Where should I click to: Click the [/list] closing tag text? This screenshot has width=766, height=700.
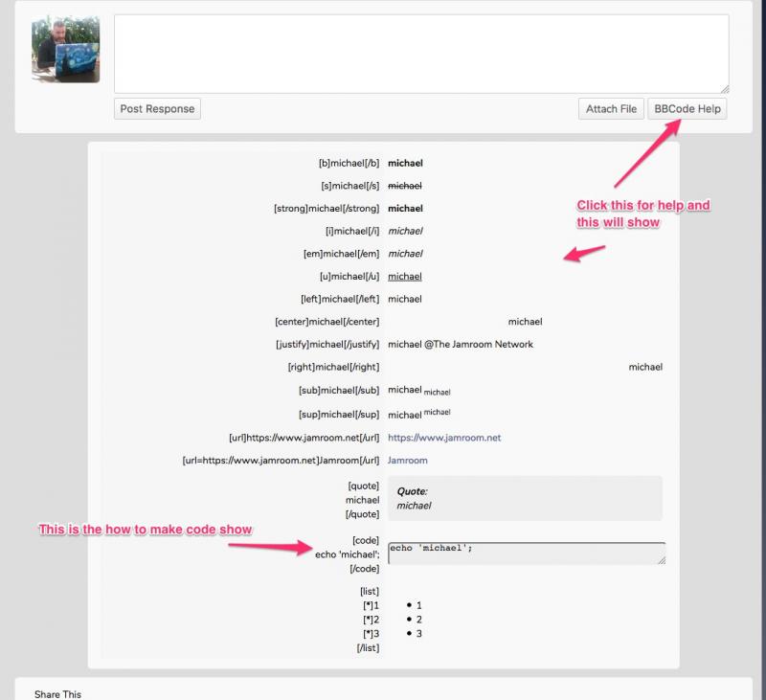click(368, 648)
